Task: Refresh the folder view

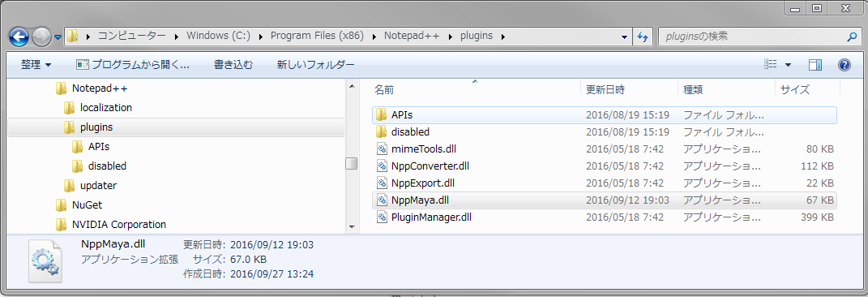Action: (643, 37)
